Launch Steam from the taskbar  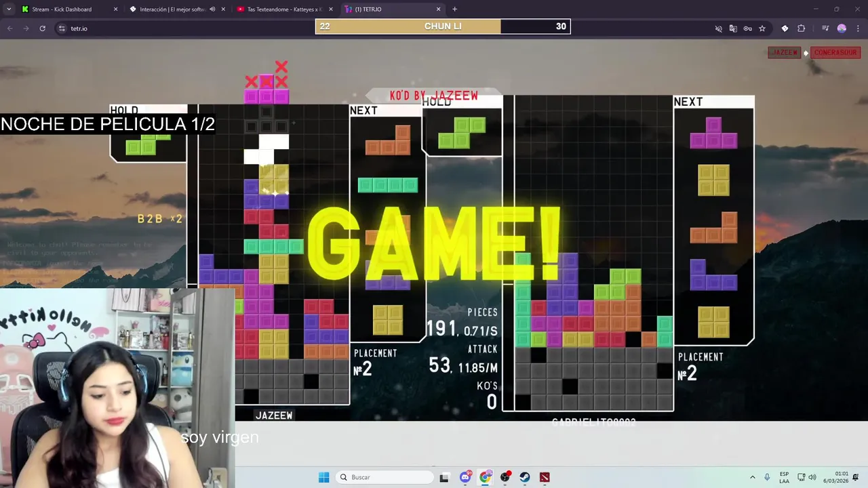pos(525,477)
